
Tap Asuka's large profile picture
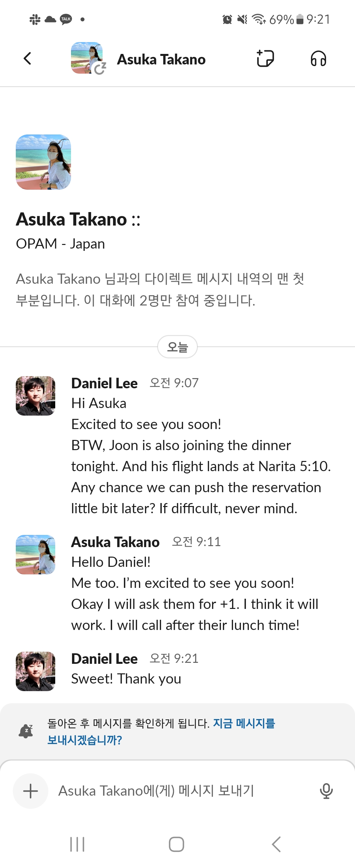click(x=43, y=162)
